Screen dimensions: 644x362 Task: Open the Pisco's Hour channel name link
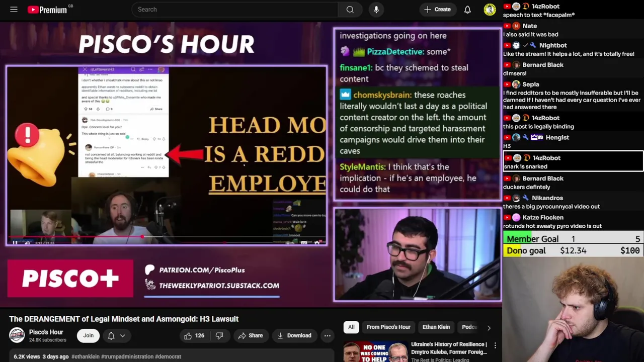(x=46, y=332)
